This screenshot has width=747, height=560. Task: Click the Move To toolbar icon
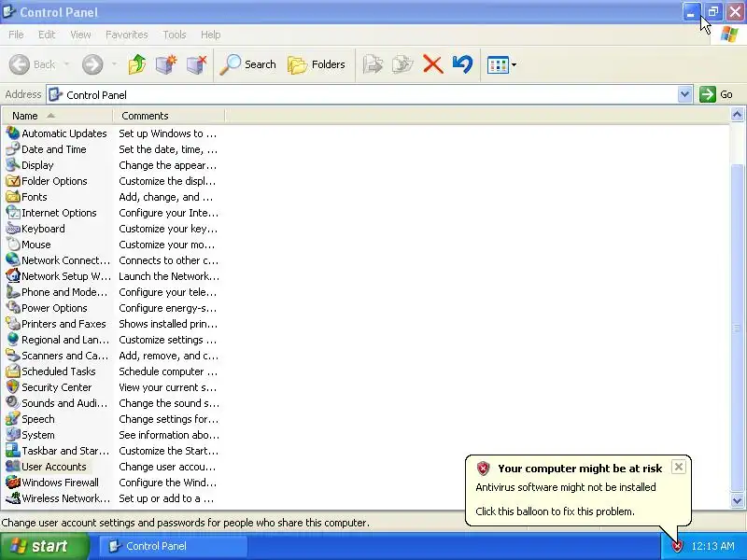373,64
